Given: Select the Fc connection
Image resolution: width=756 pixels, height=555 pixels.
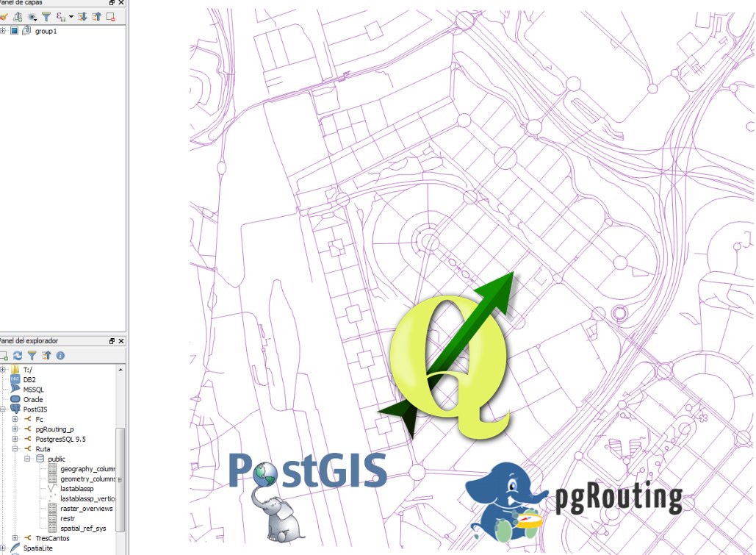Looking at the screenshot, I should pyautogui.click(x=40, y=420).
